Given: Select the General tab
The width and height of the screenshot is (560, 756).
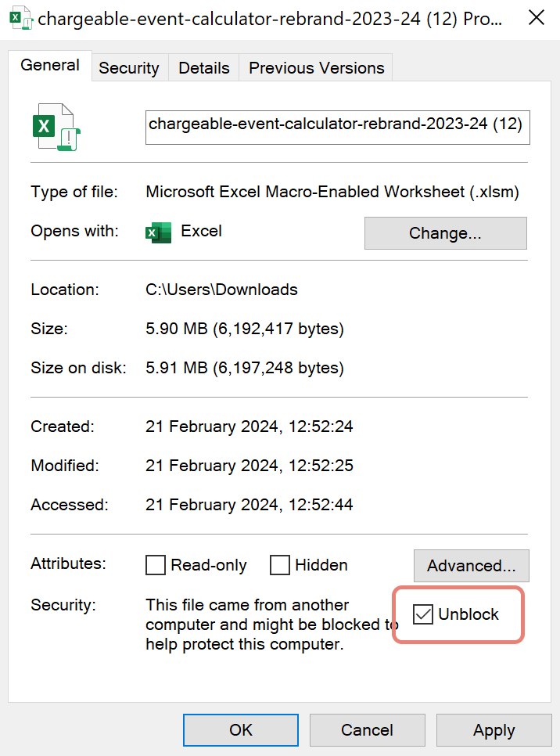Looking at the screenshot, I should (x=50, y=65).
